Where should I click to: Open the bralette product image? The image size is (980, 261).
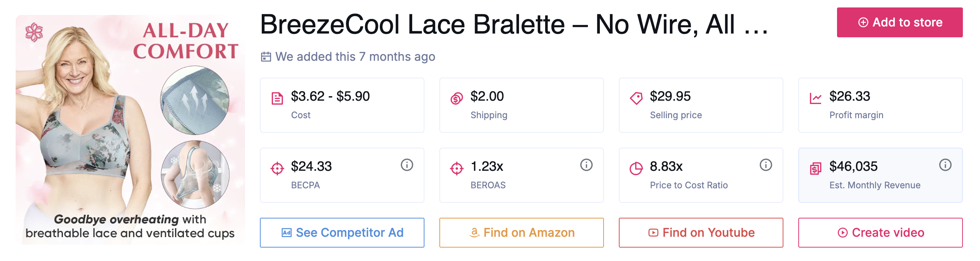pos(130,129)
